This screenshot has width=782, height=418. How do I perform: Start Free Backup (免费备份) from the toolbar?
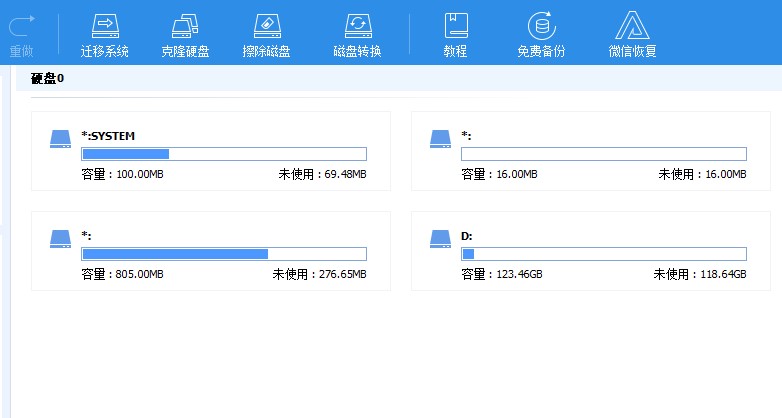542,25
